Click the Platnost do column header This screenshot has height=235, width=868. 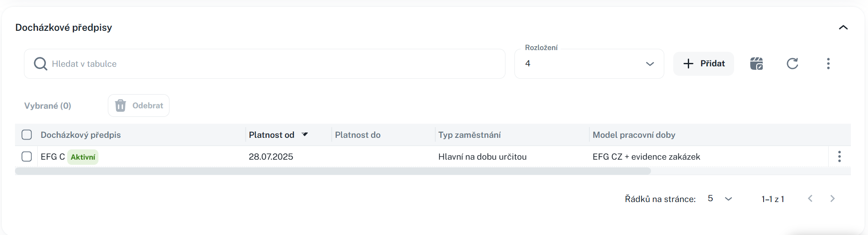coord(357,135)
